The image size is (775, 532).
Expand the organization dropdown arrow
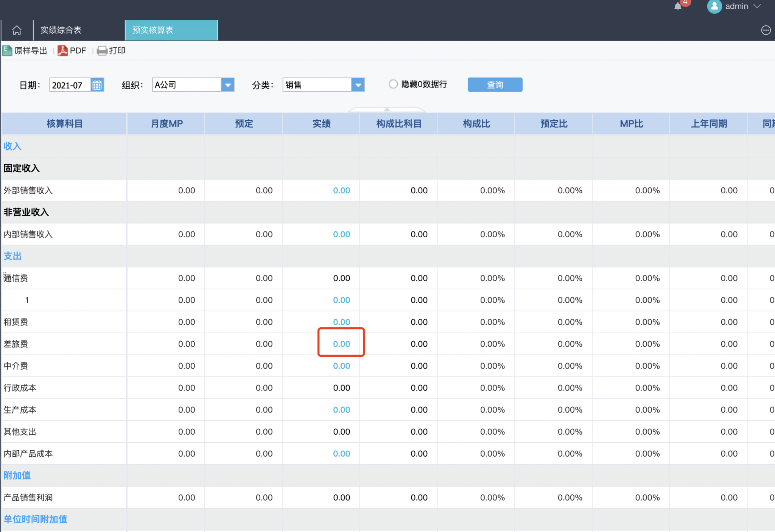pos(227,85)
